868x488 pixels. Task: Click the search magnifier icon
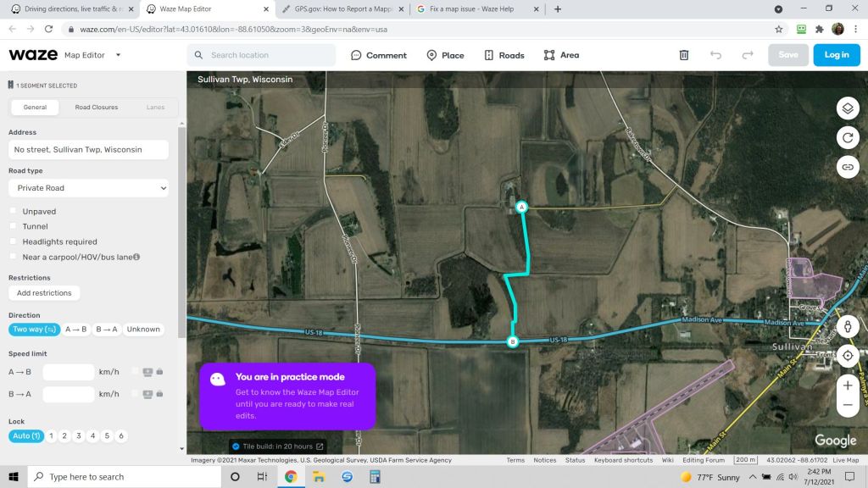[x=198, y=55]
